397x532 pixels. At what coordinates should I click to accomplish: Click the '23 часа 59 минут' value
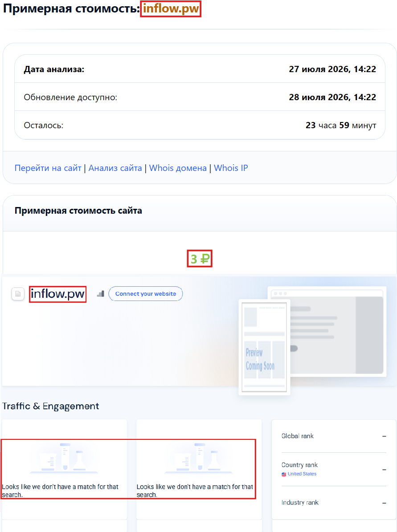point(341,126)
